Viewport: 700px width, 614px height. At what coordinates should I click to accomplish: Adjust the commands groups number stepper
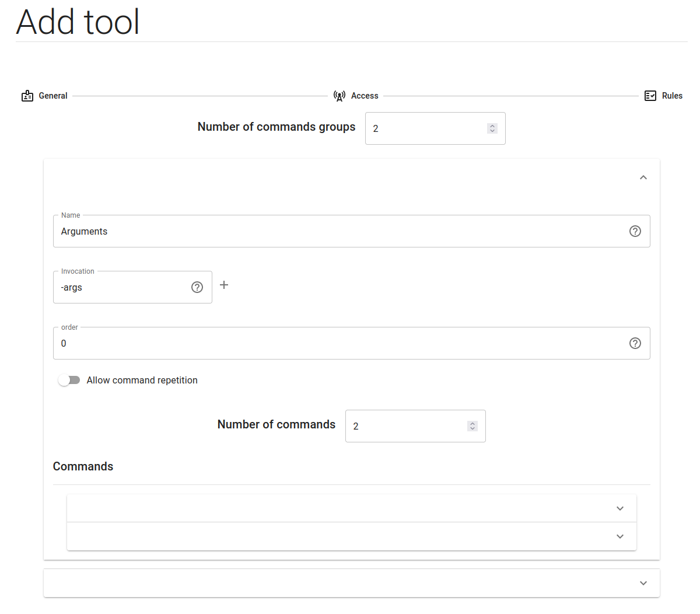point(492,128)
